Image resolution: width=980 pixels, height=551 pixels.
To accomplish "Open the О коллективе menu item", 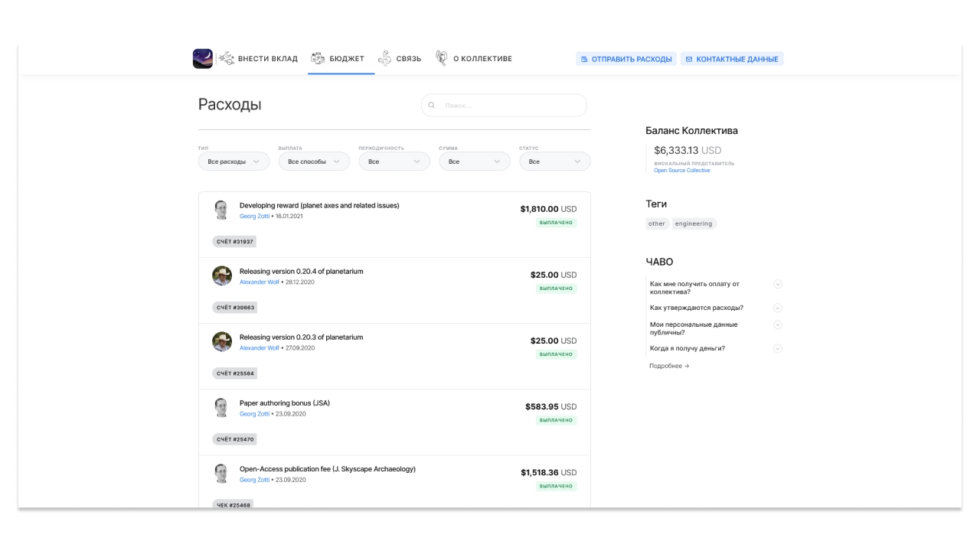I will point(474,59).
